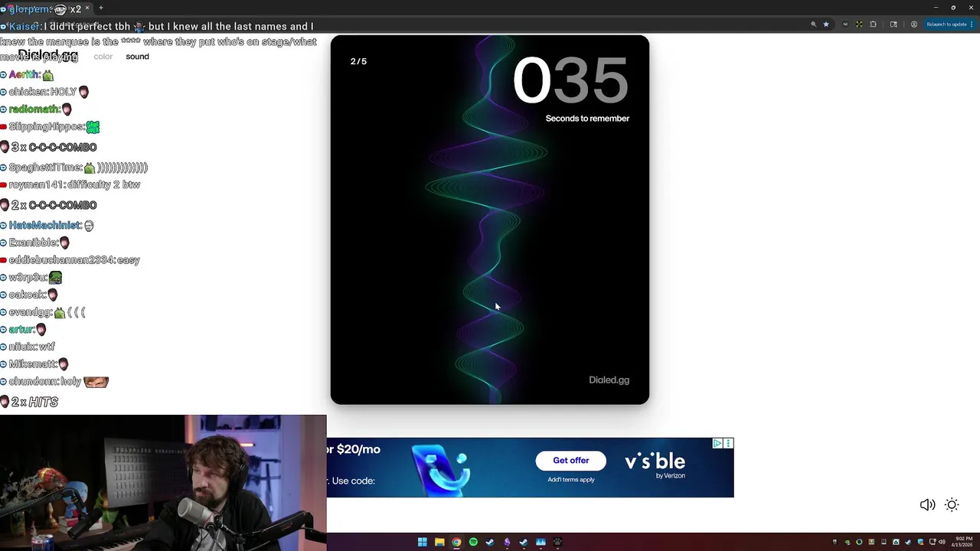Viewport: 980px width, 551px height.
Task: Open the Chrome profile avatar icon
Action: pyautogui.click(x=913, y=24)
